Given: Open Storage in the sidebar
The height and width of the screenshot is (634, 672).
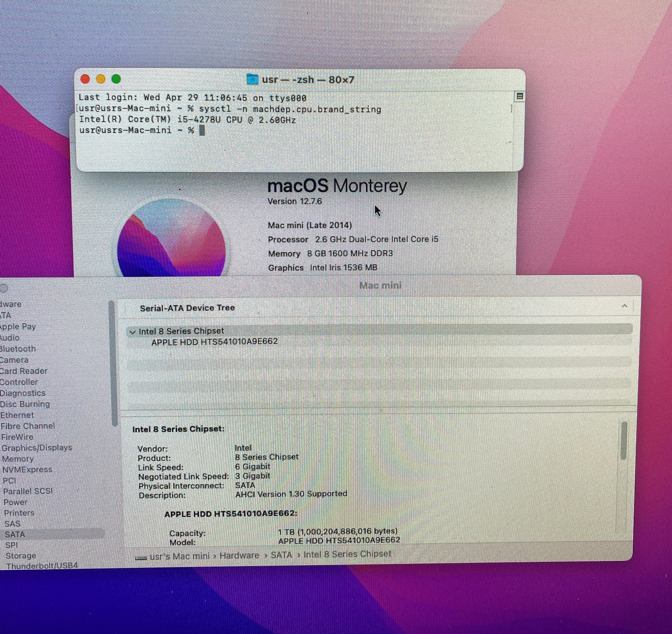Looking at the screenshot, I should pyautogui.click(x=21, y=556).
